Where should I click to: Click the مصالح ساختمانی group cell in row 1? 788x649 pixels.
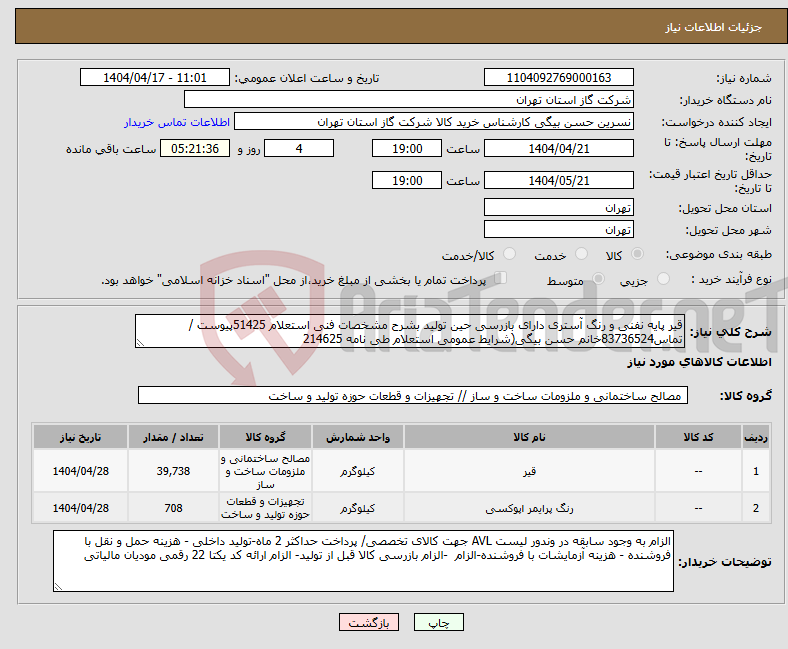265,471
